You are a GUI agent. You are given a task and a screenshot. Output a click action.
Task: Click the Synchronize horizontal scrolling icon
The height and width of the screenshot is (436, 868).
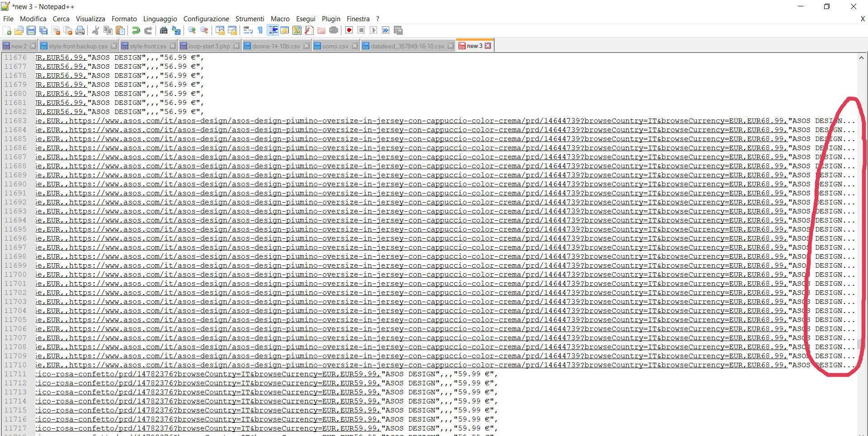tap(232, 30)
